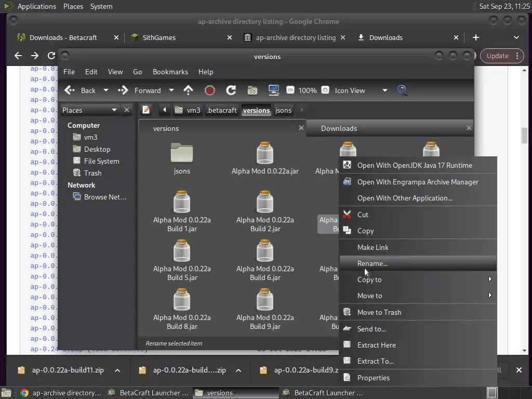Viewport: 532px width, 399px height.
Task: Click the Back arrow in file manager toolbar
Action: click(70, 90)
